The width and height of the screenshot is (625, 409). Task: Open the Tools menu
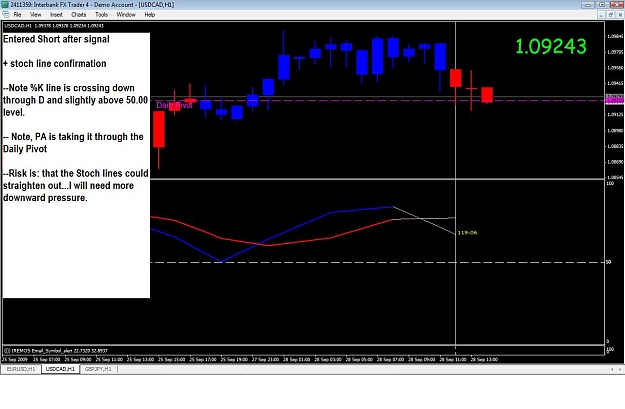tap(101, 15)
